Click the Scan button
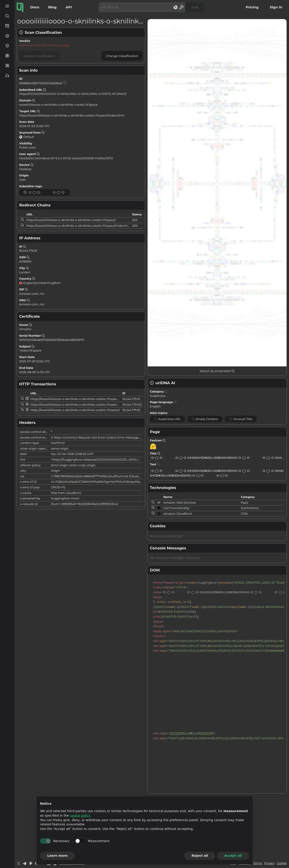 195,7
